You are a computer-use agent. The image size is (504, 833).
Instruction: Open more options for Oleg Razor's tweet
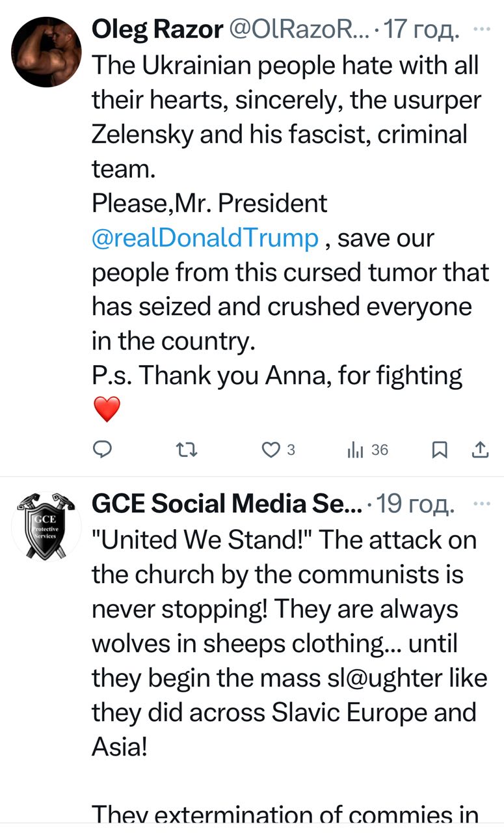coord(481,29)
